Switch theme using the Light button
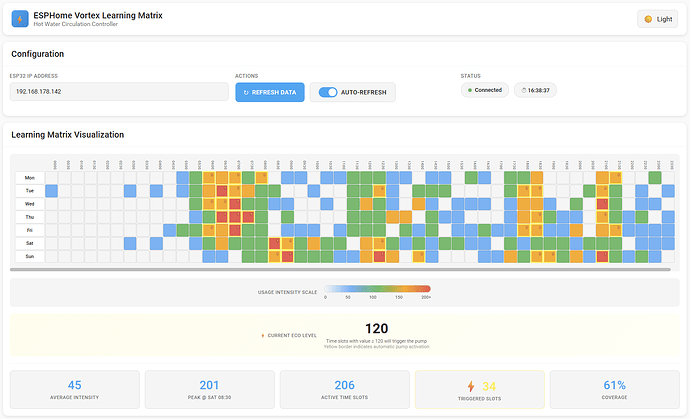The width and height of the screenshot is (690, 419). pyautogui.click(x=657, y=19)
